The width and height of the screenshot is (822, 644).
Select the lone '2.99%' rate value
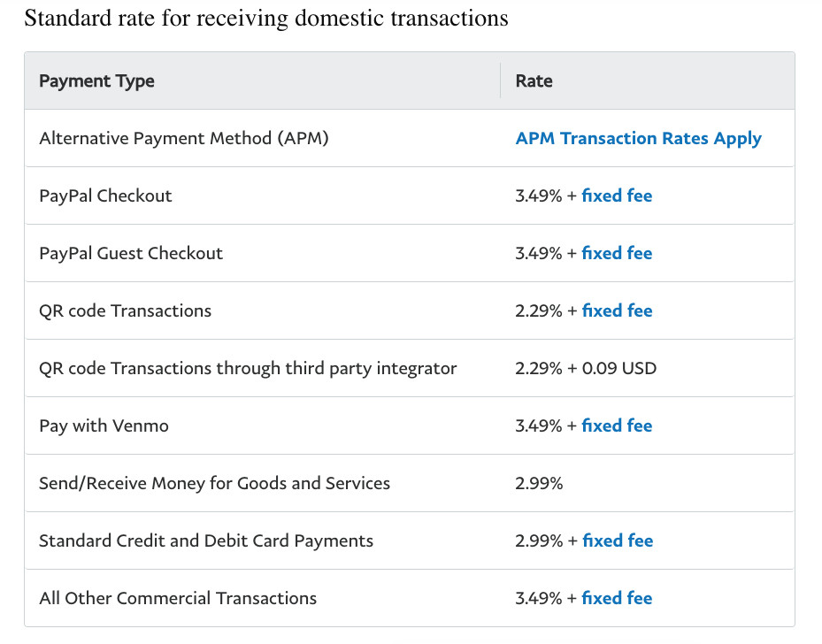[x=539, y=483]
